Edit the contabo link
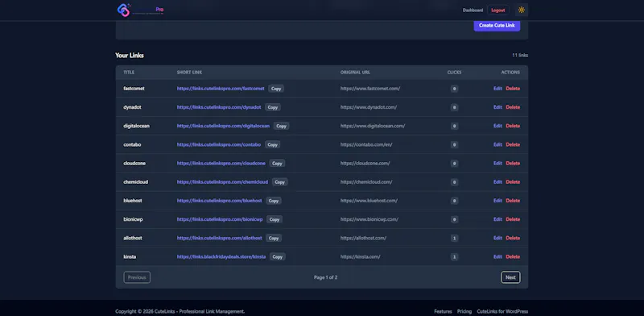Image resolution: width=644 pixels, height=316 pixels. [497, 145]
